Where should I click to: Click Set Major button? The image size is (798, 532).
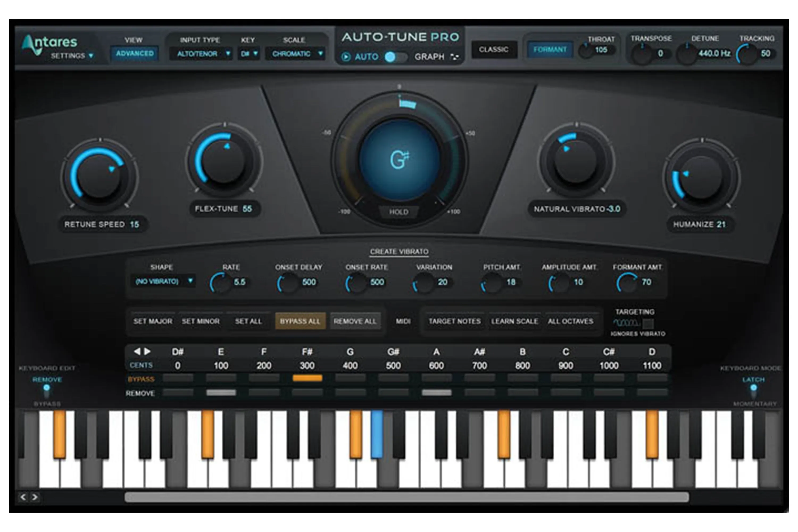(153, 321)
